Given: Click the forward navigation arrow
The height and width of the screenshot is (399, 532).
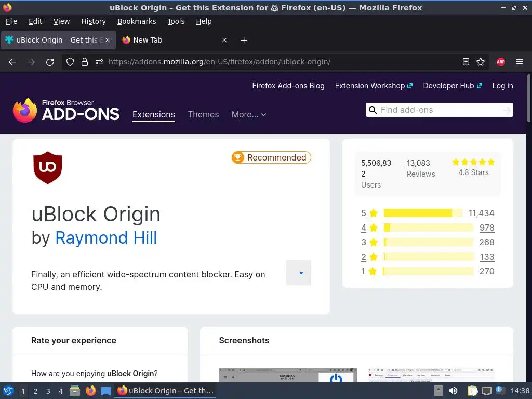Looking at the screenshot, I should [x=31, y=62].
